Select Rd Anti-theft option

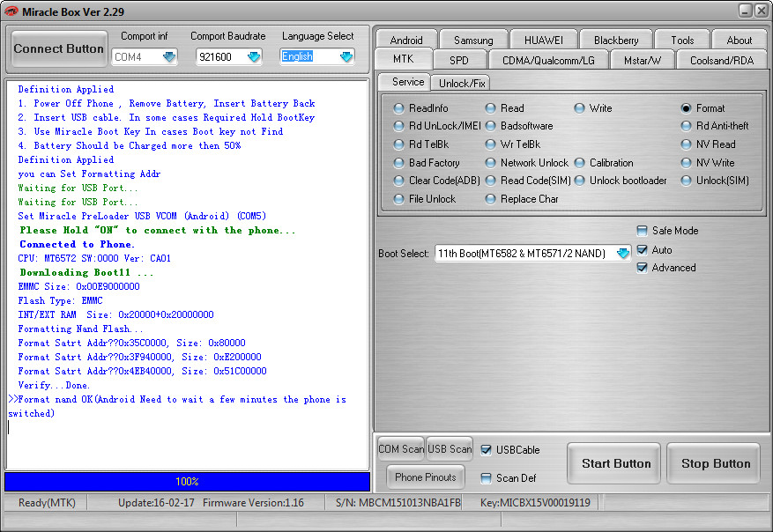[x=715, y=126]
